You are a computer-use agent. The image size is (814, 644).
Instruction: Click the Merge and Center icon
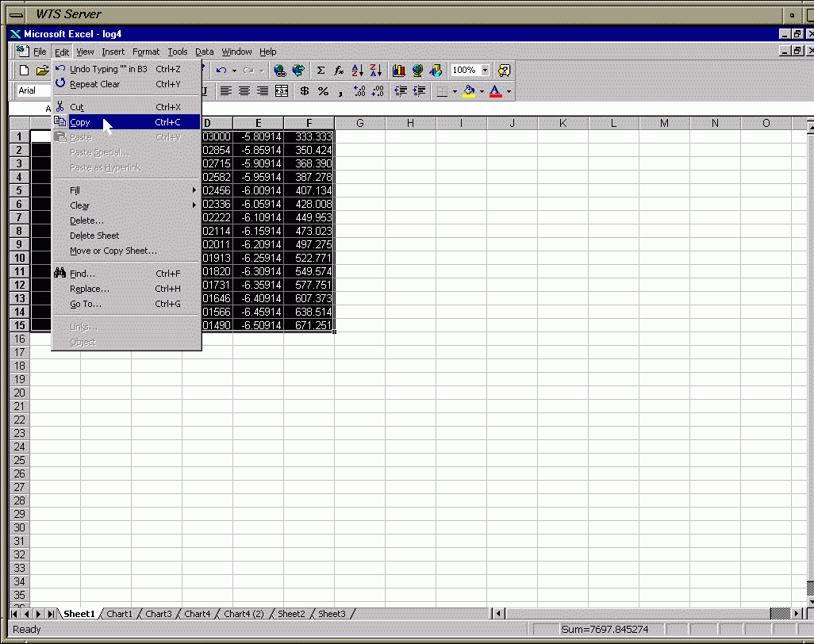pyautogui.click(x=281, y=91)
